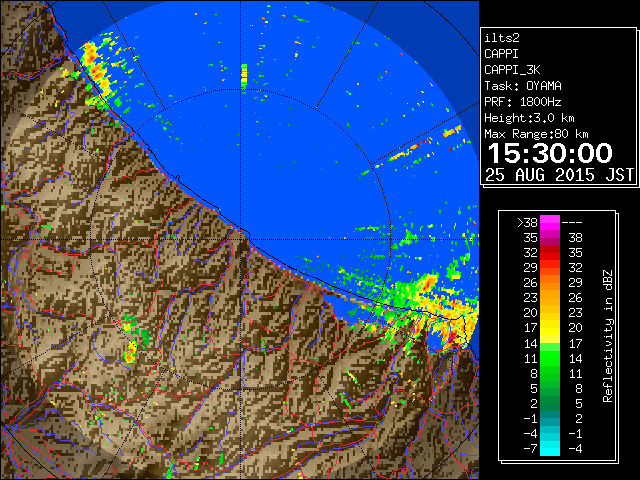Click the "---" label atop the legend
This screenshot has width=640, height=480.
[x=572, y=222]
